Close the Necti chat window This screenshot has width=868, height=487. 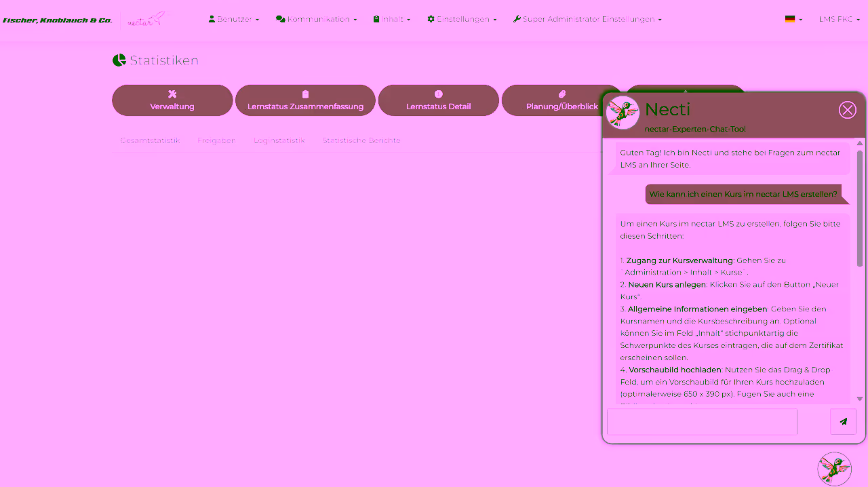pos(848,110)
